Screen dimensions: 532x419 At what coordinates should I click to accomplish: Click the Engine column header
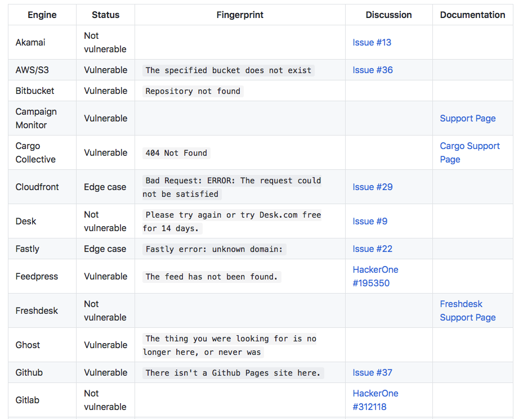42,15
